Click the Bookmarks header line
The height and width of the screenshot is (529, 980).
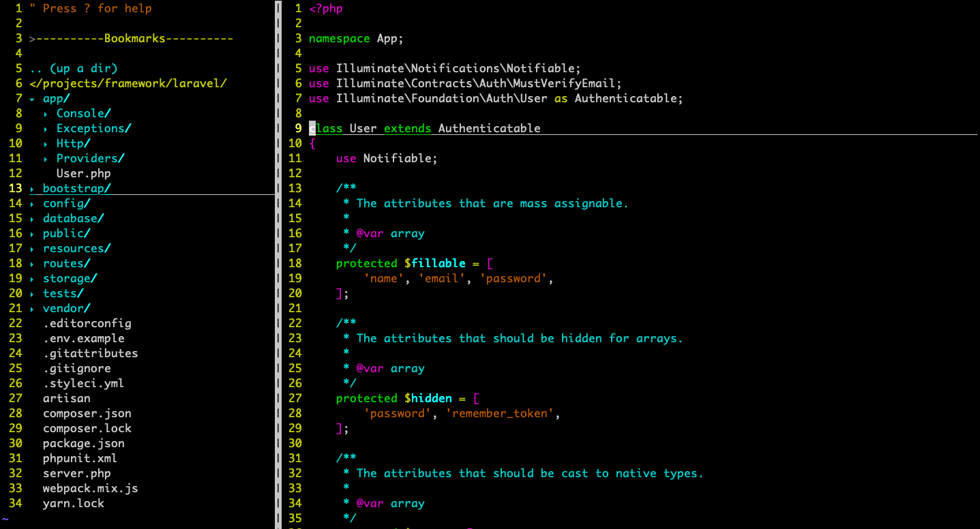click(132, 38)
